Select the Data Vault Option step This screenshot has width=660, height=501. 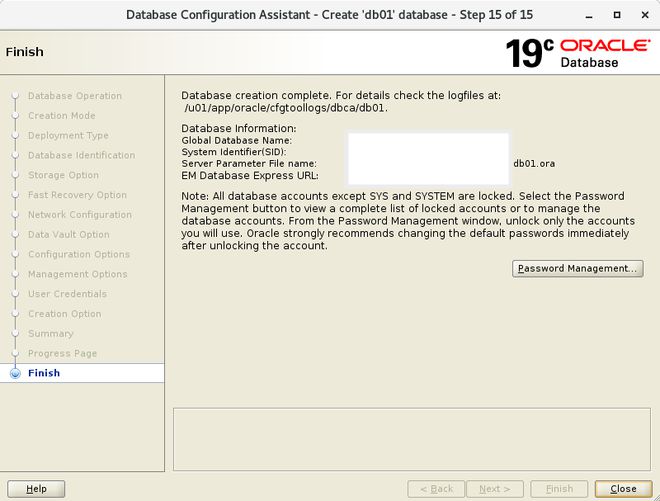[x=69, y=235]
